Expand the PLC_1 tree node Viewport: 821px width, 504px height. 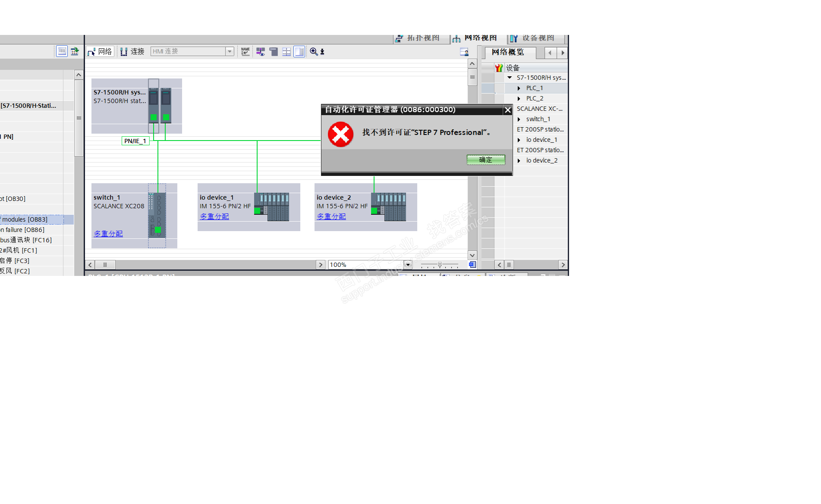[x=519, y=88]
